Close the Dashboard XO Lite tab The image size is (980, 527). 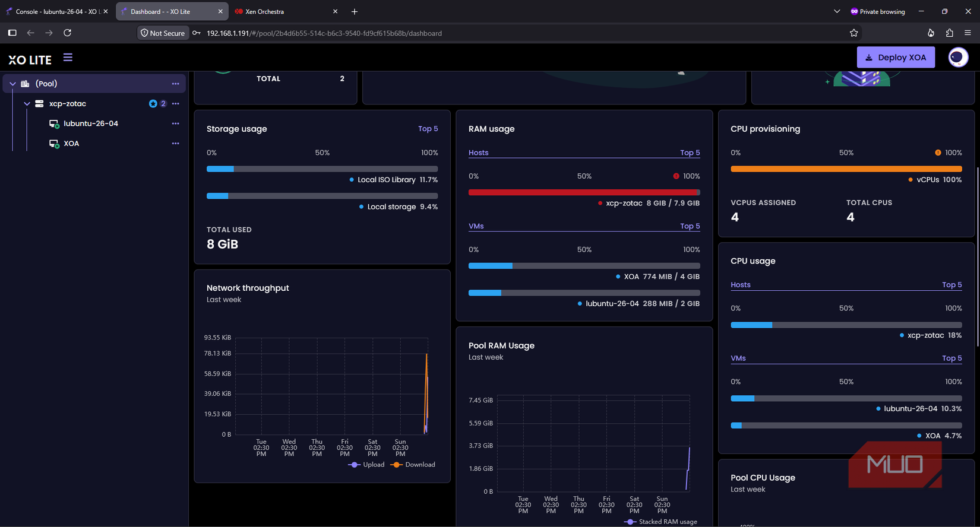point(220,11)
